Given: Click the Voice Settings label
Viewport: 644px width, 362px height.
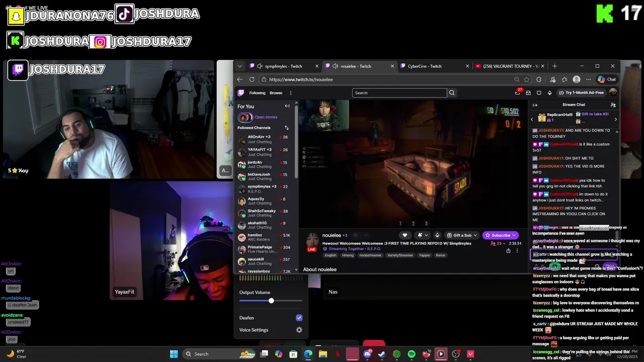Looking at the screenshot, I should click(x=254, y=330).
